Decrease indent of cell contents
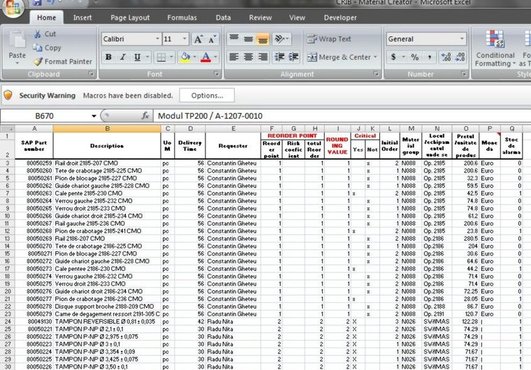531x370 pixels. [x=279, y=57]
